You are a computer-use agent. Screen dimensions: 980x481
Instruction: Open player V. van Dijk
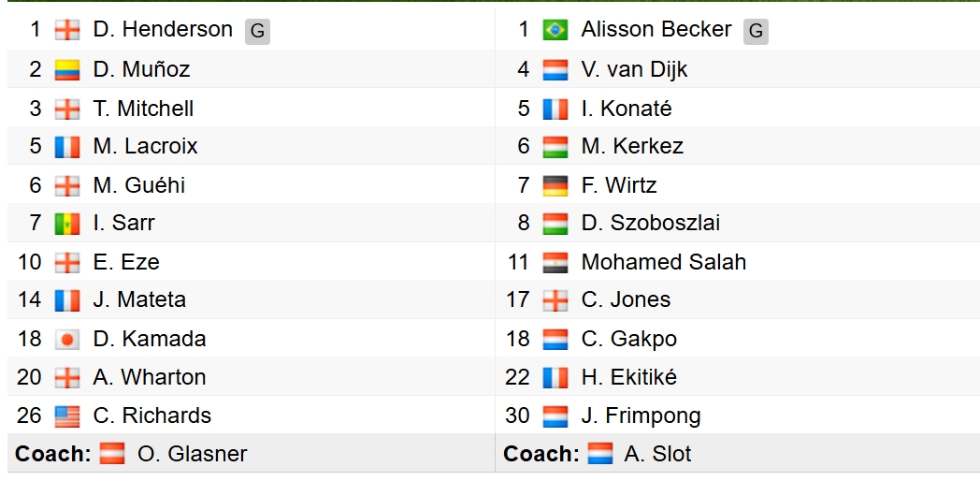click(x=634, y=69)
